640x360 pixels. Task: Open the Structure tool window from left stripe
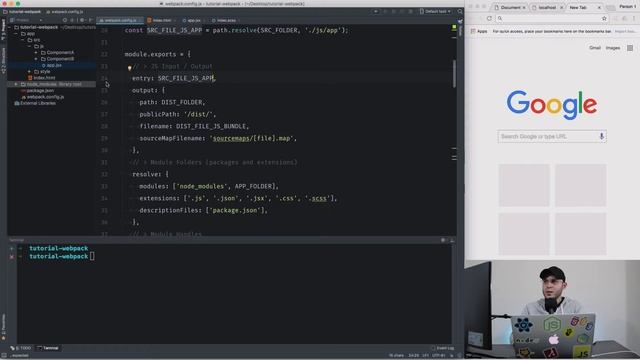pyautogui.click(x=3, y=60)
